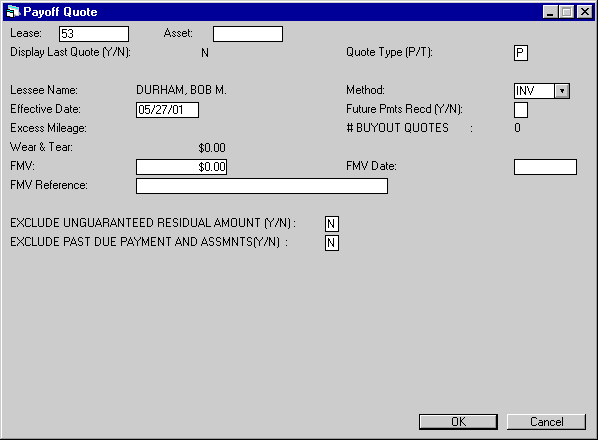Click the Display Last Quote N value

(x=205, y=53)
